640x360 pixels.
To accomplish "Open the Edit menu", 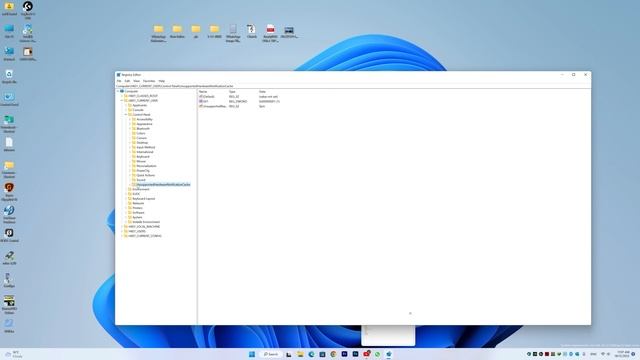I will tap(127, 81).
